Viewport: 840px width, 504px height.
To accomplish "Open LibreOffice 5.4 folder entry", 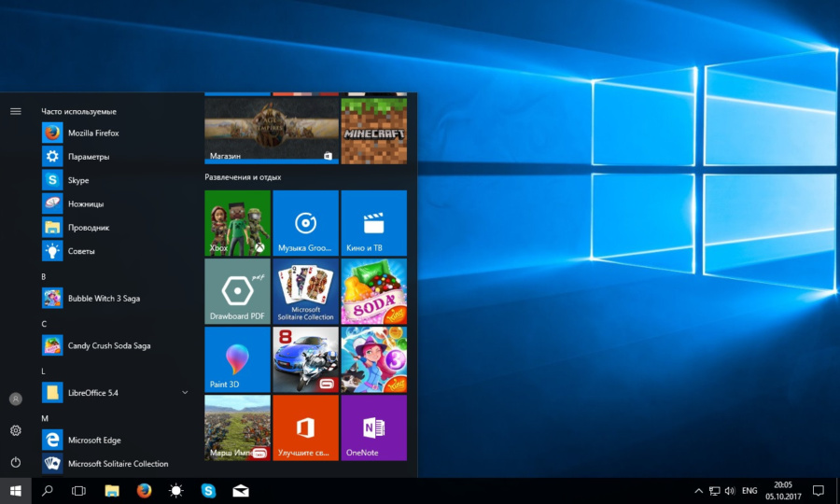I will (x=115, y=393).
